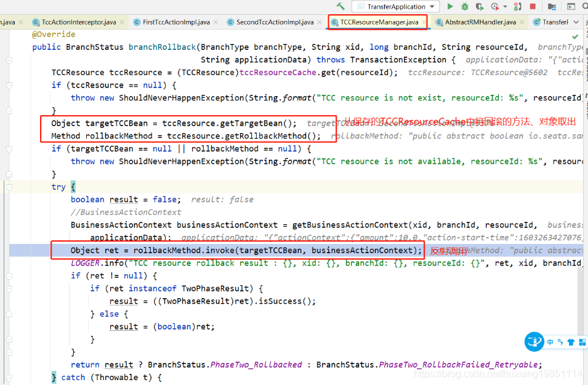The height and width of the screenshot is (385, 588).
Task: Collapse the 'if (ret instanceof TwoPhaseResult)' block
Action: pos(9,288)
